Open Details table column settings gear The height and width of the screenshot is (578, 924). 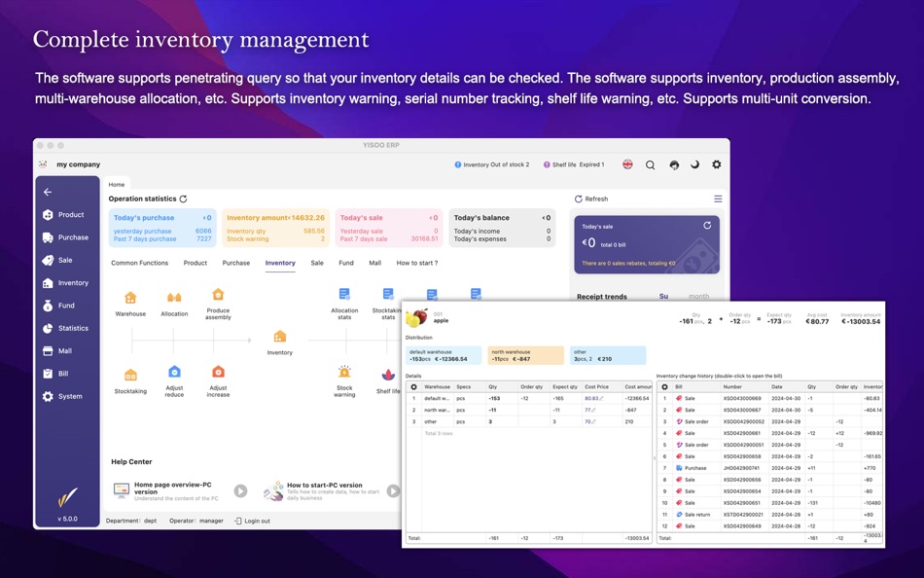[x=413, y=387]
